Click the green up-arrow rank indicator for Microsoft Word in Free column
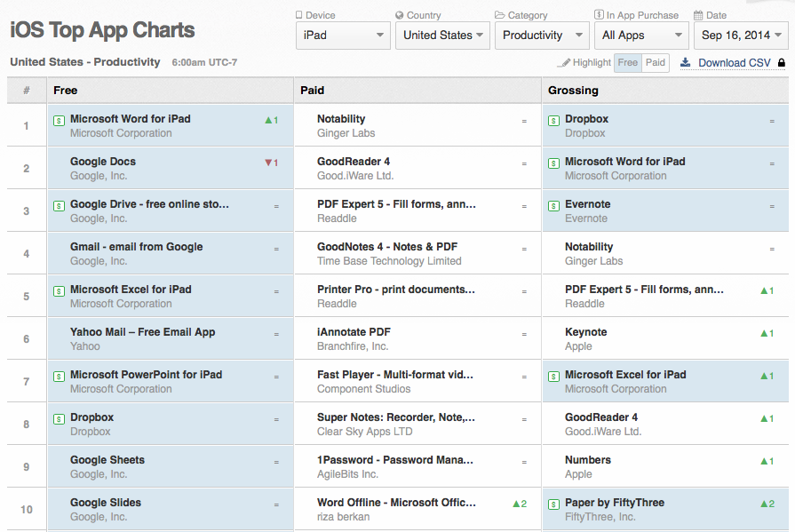This screenshot has height=532, width=795. pyautogui.click(x=271, y=120)
